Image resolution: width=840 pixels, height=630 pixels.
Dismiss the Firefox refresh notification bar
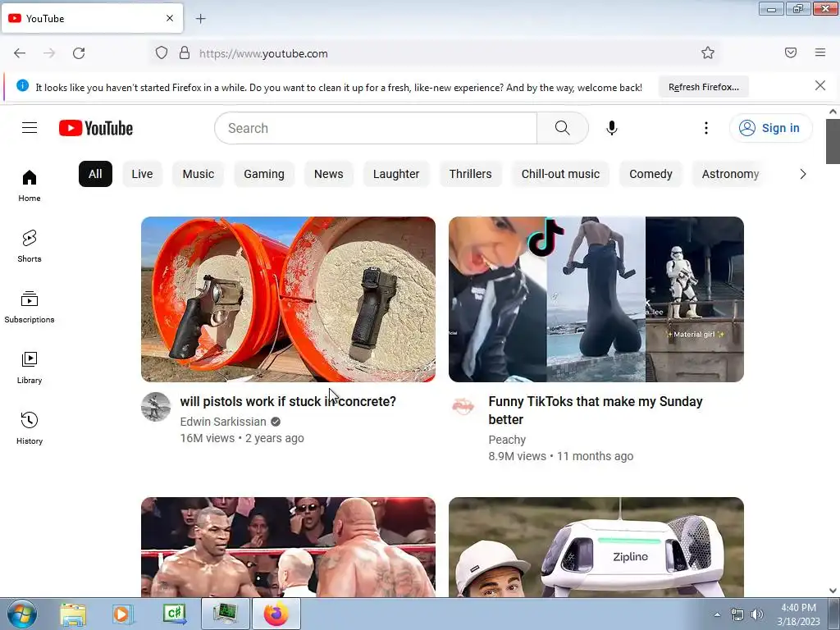tap(820, 85)
